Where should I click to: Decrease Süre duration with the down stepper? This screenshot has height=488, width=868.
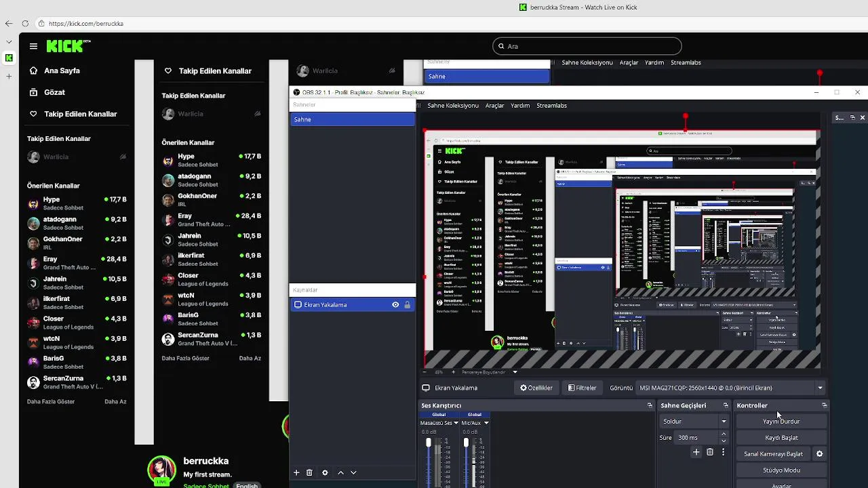(x=724, y=441)
